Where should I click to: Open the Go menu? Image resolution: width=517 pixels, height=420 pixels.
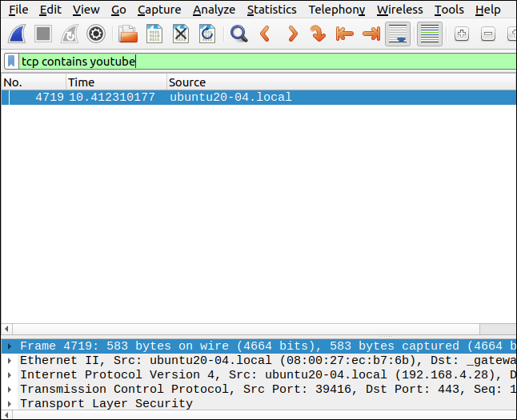[118, 10]
